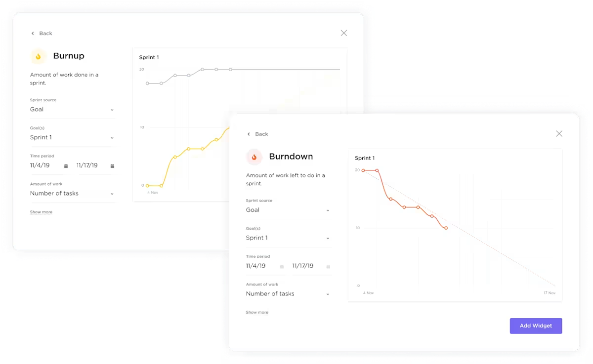Viewport: 593px width, 364px height.
Task: Go Back in the Burndown window
Action: (257, 134)
